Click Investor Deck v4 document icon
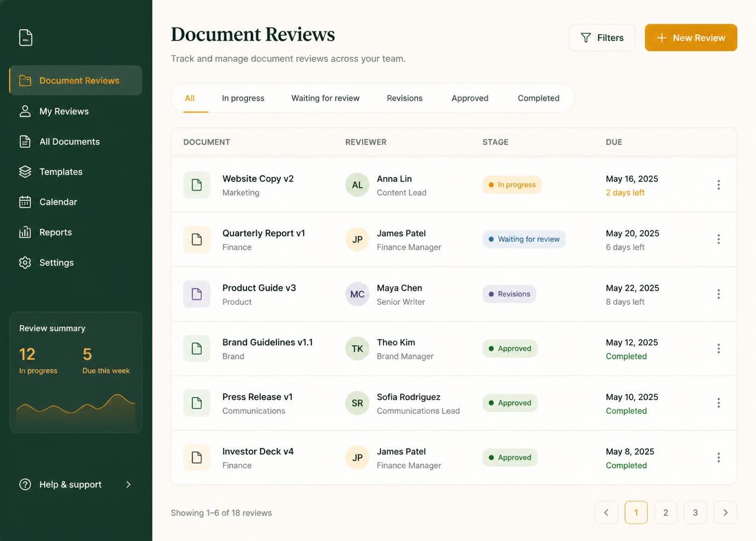This screenshot has height=541, width=756. pos(197,458)
